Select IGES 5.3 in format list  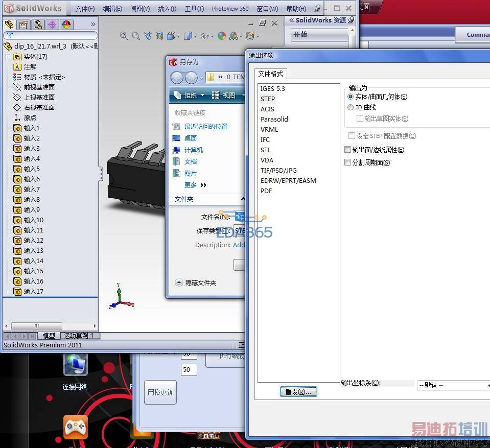(x=273, y=89)
